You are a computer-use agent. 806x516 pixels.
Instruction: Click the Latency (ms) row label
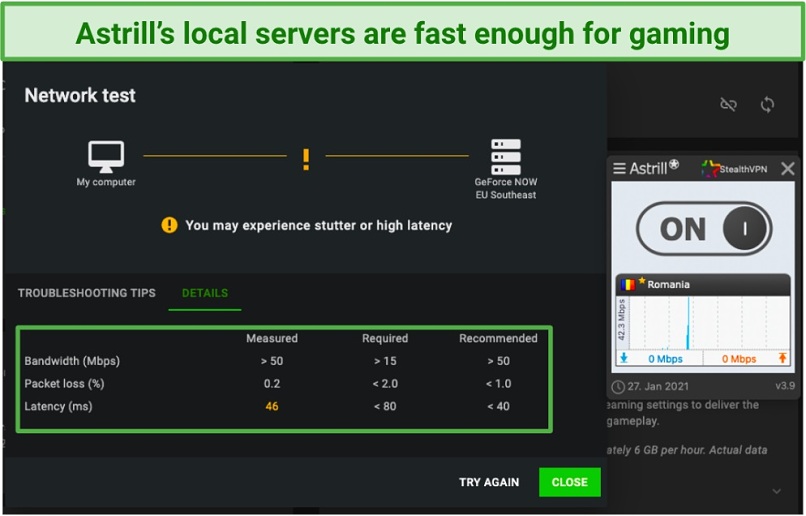pos(58,407)
